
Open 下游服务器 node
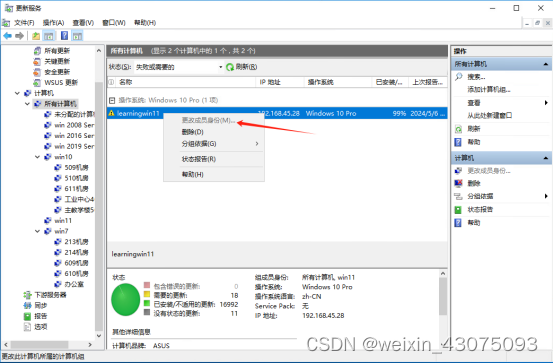50,295
